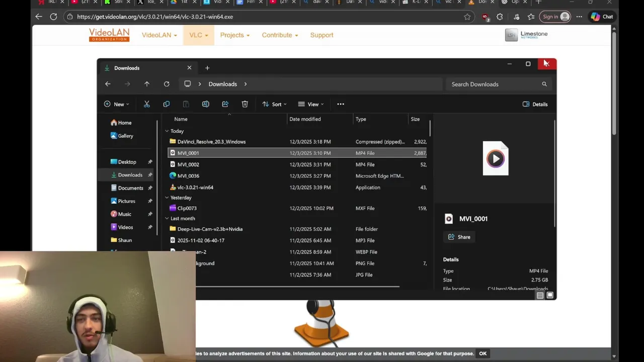Click the Limestone Networks sponsor logo
Image resolution: width=644 pixels, height=362 pixels.
[526, 35]
